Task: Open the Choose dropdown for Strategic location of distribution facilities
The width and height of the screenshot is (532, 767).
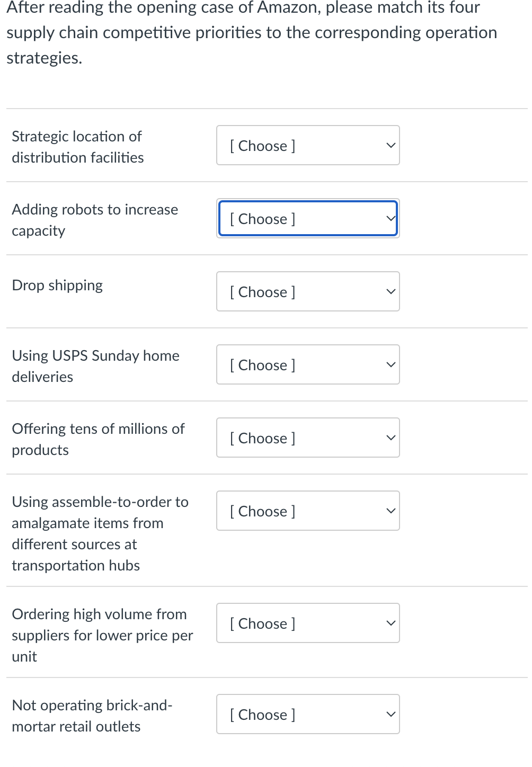Action: pyautogui.click(x=307, y=145)
